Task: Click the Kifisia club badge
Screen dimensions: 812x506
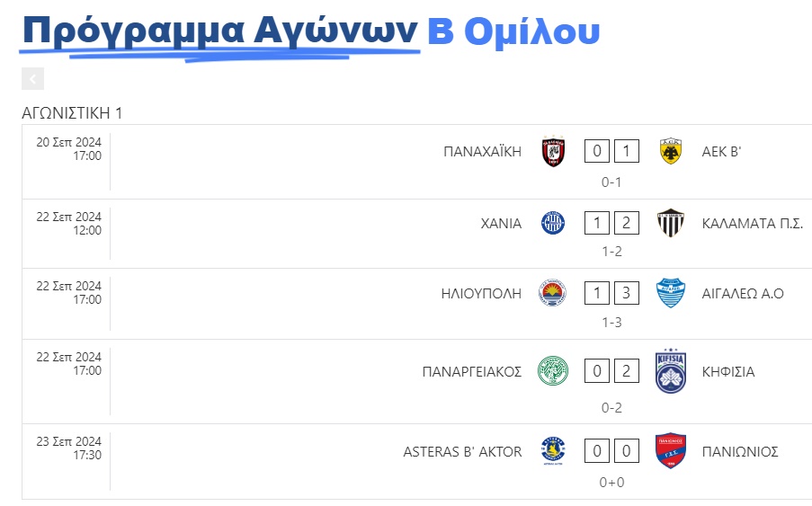Action: [670, 371]
